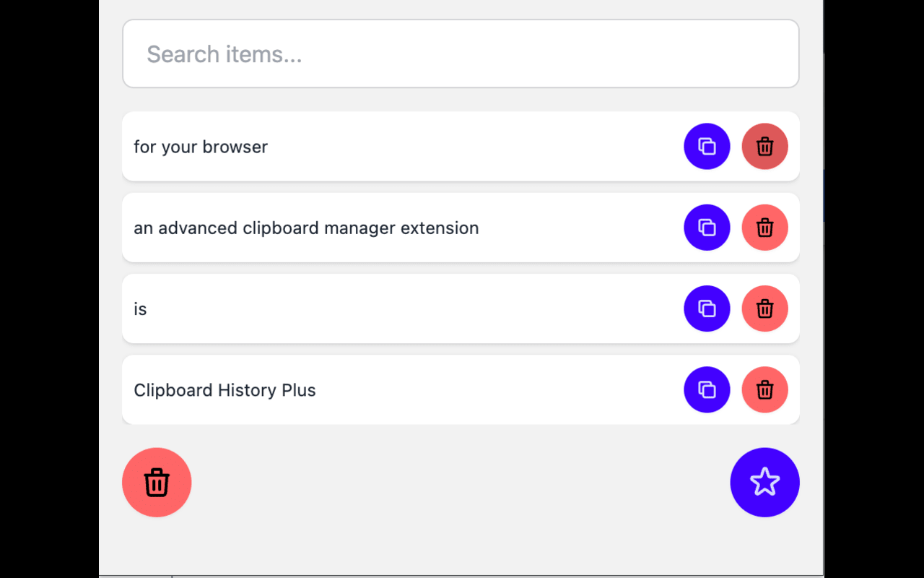Open the favorites star button
Viewport: 924px width, 578px height.
click(764, 482)
